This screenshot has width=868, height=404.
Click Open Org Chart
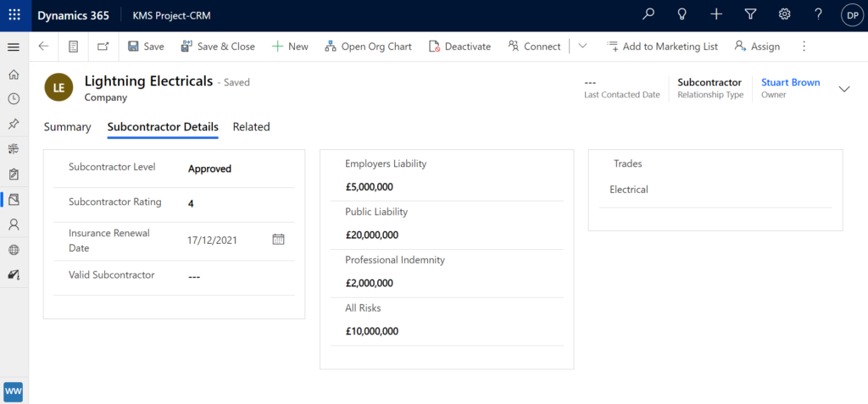pyautogui.click(x=368, y=47)
